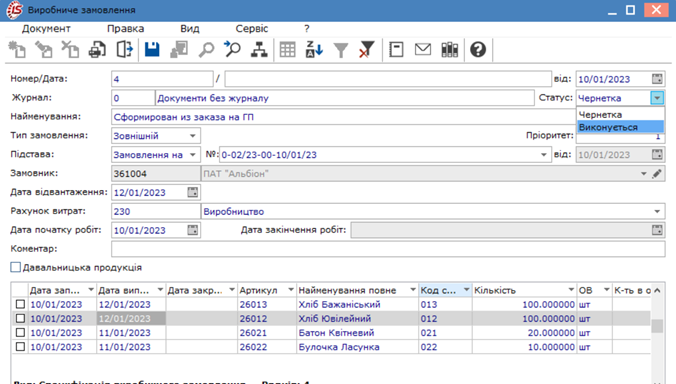Open calendar for Дата закінчення робіт
This screenshot has height=384, width=676.
coord(657,230)
